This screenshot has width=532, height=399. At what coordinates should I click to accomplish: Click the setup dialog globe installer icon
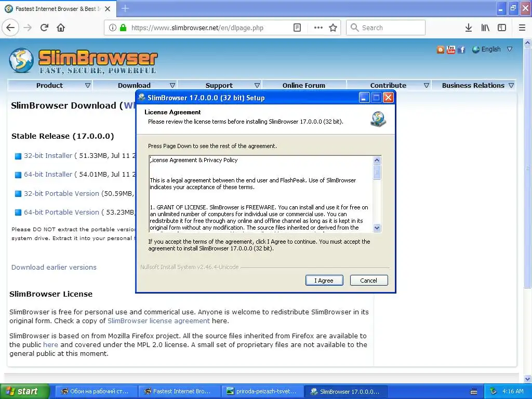click(378, 119)
